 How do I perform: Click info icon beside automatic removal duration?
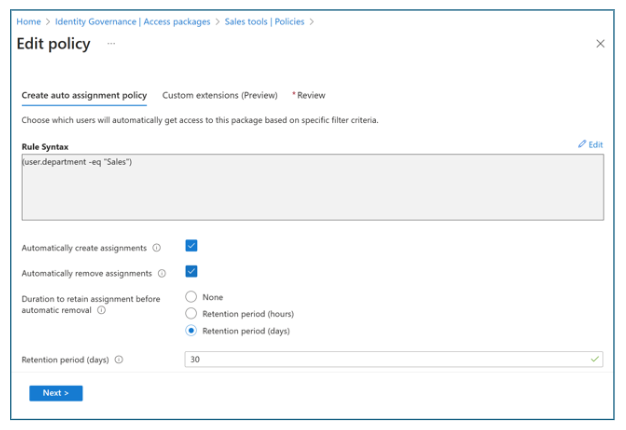point(102,310)
